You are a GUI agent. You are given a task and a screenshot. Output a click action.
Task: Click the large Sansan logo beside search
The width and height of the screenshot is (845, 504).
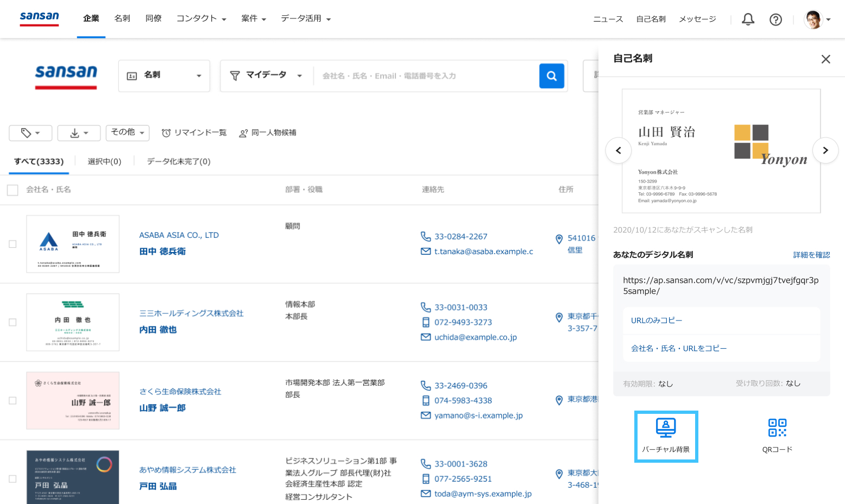pyautogui.click(x=66, y=76)
